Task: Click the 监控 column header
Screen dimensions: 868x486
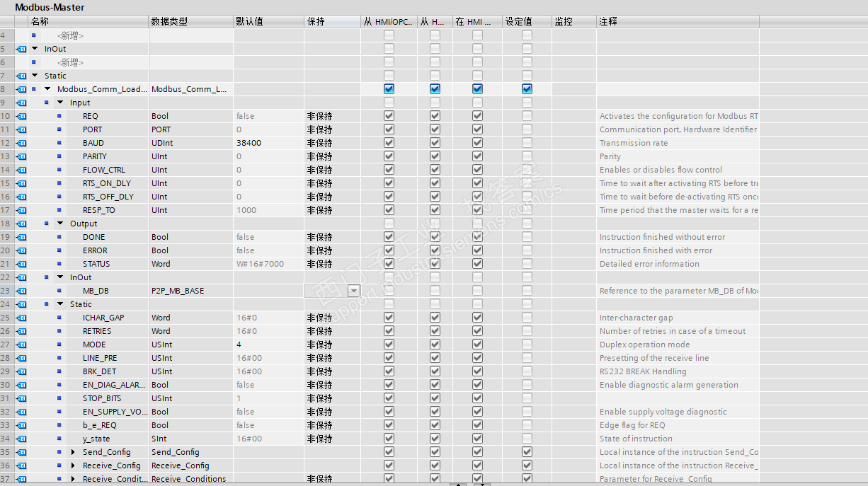Action: [x=573, y=22]
